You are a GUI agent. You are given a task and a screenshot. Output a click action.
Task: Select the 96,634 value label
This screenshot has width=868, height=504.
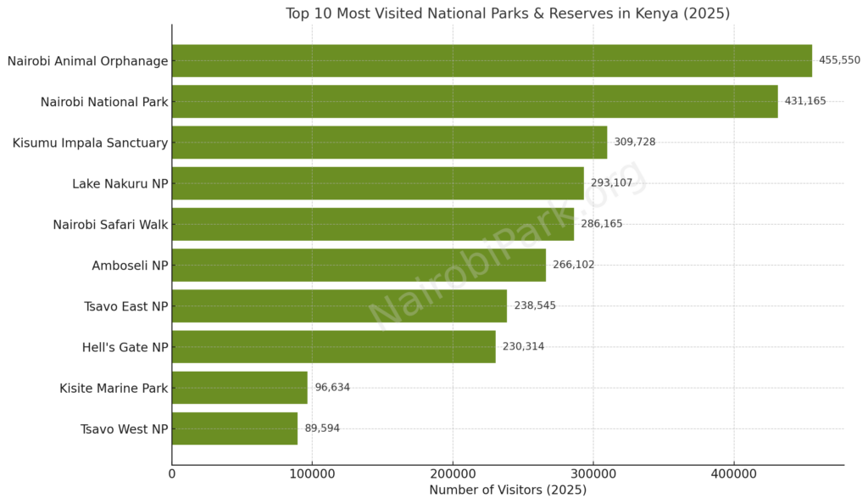(x=332, y=387)
